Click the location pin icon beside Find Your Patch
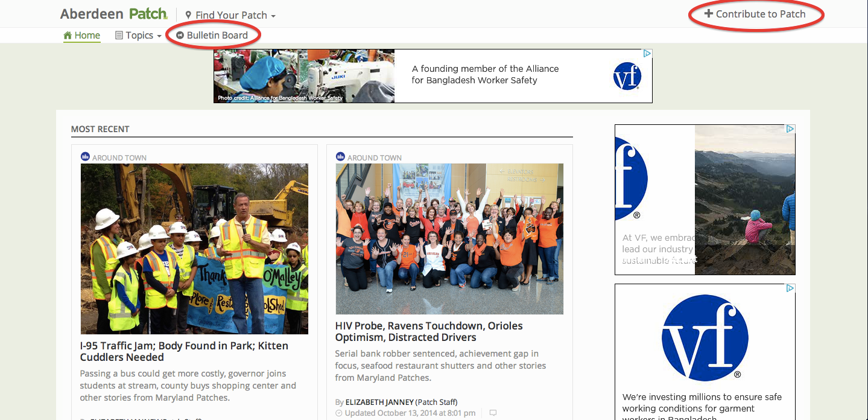Viewport: 868px width, 420px height. (x=188, y=15)
